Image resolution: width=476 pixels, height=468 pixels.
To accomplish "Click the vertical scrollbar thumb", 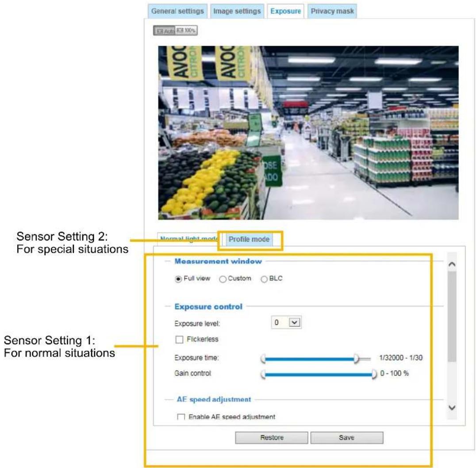I will click(x=452, y=316).
